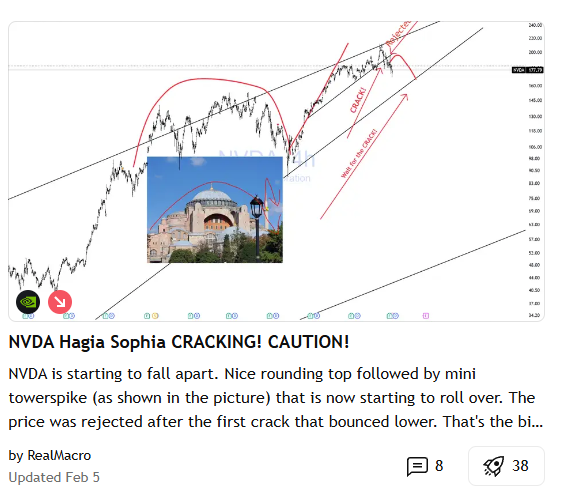Click the pink event marker on timeline
This screenshot has width=566, height=496.
426,316
